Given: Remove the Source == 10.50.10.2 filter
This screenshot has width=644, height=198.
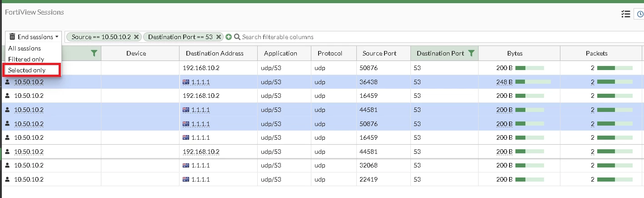Looking at the screenshot, I should coord(136,37).
